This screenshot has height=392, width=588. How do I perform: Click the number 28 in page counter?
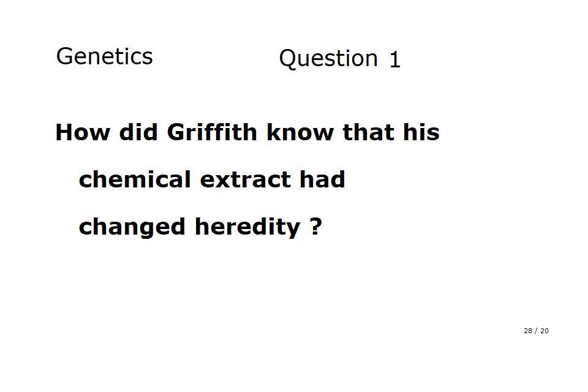[x=528, y=331]
